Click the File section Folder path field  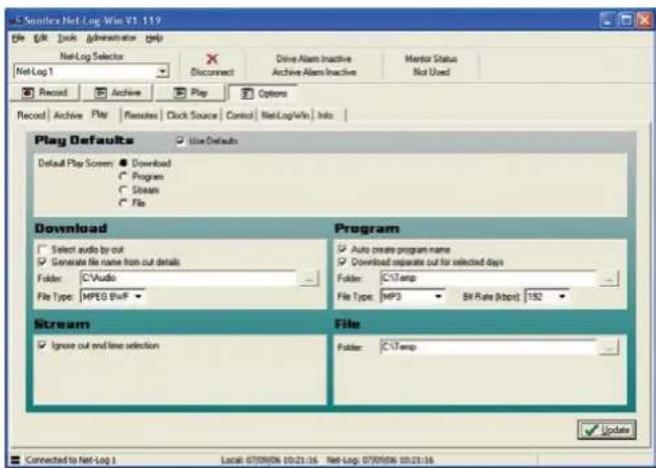click(x=488, y=347)
